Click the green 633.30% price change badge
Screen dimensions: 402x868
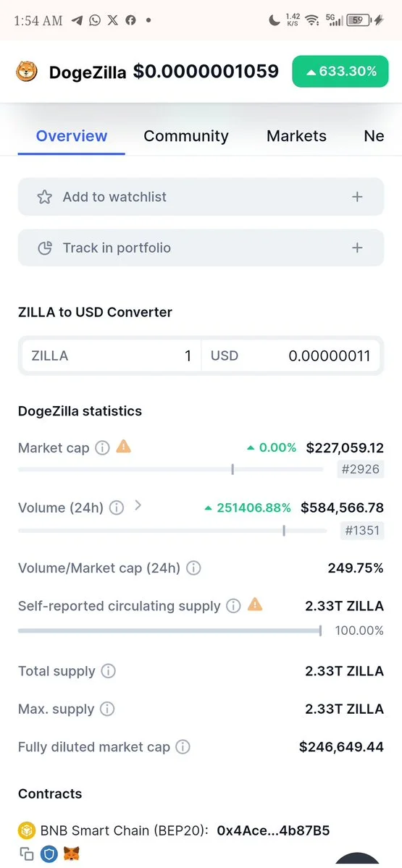(340, 72)
